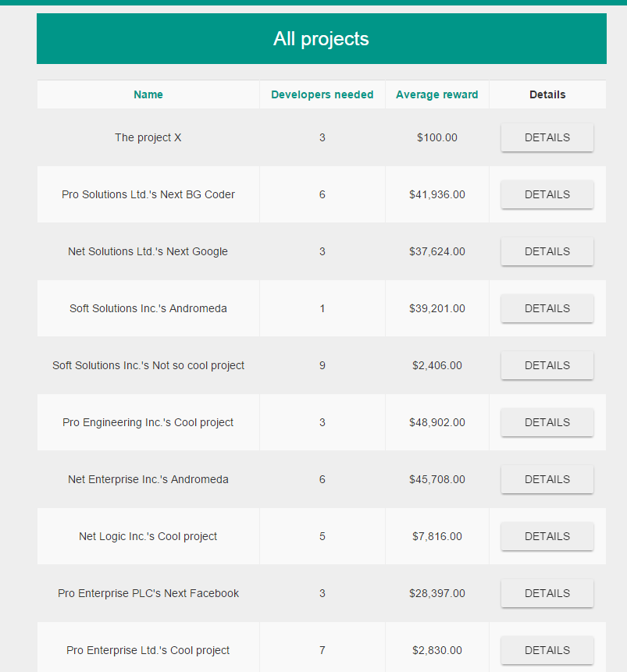Click the $2,406.00 average reward value
Image resolution: width=627 pixels, height=672 pixels.
pos(437,365)
